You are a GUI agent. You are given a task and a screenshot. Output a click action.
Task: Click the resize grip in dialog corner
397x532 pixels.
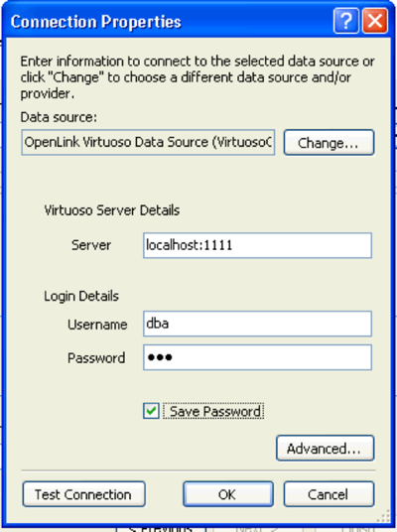coord(383,516)
